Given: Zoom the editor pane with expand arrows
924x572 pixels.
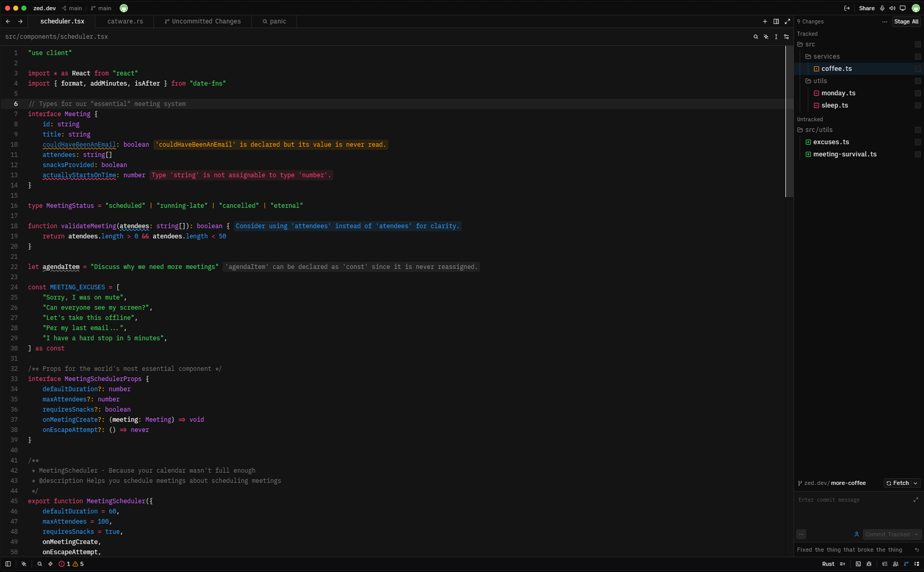Looking at the screenshot, I should [x=787, y=21].
